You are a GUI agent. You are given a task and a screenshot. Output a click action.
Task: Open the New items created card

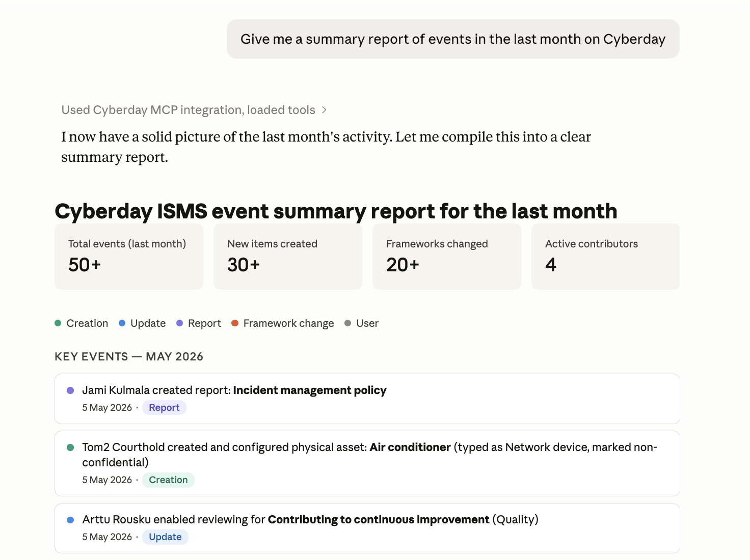tap(288, 257)
